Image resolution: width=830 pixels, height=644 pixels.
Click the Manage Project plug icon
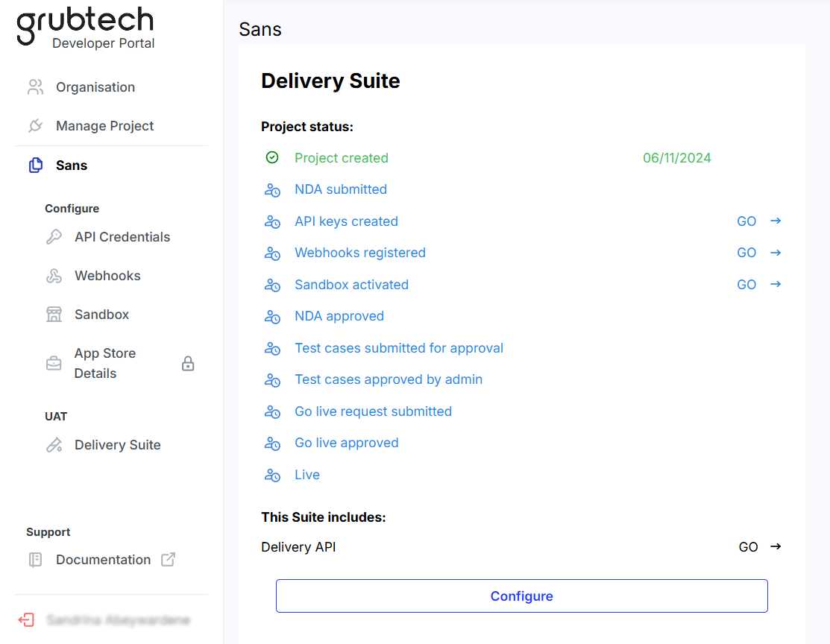click(36, 126)
